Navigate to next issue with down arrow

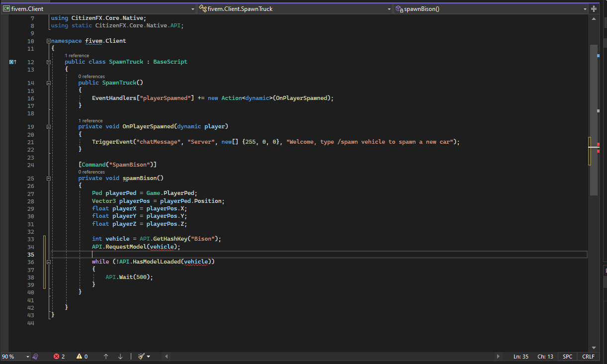click(119, 356)
